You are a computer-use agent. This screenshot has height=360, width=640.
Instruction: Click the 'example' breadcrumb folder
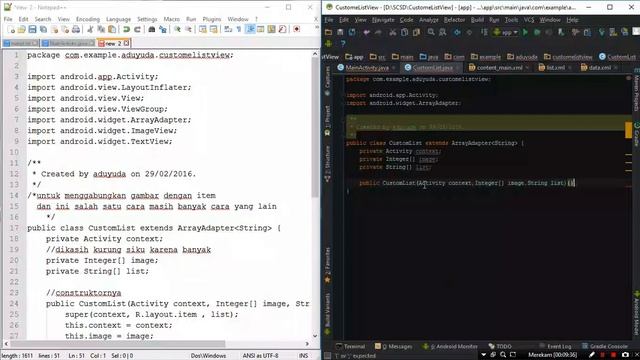[486, 57]
